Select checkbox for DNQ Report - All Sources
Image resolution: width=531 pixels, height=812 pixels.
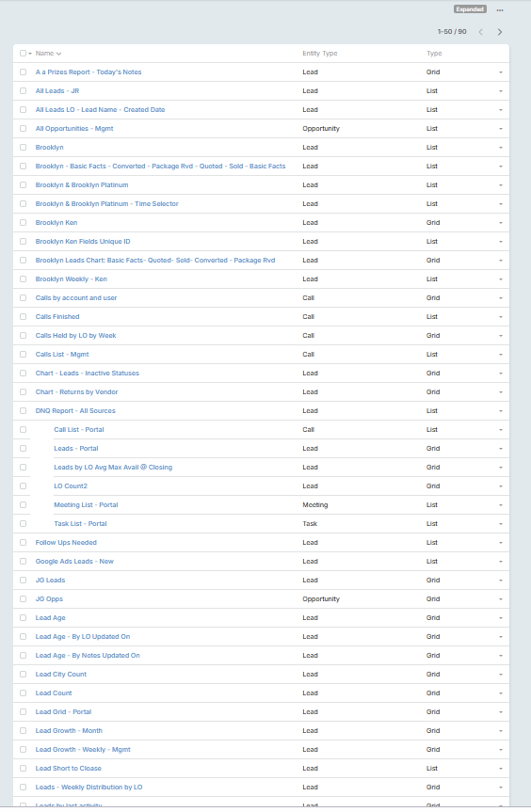click(x=23, y=410)
